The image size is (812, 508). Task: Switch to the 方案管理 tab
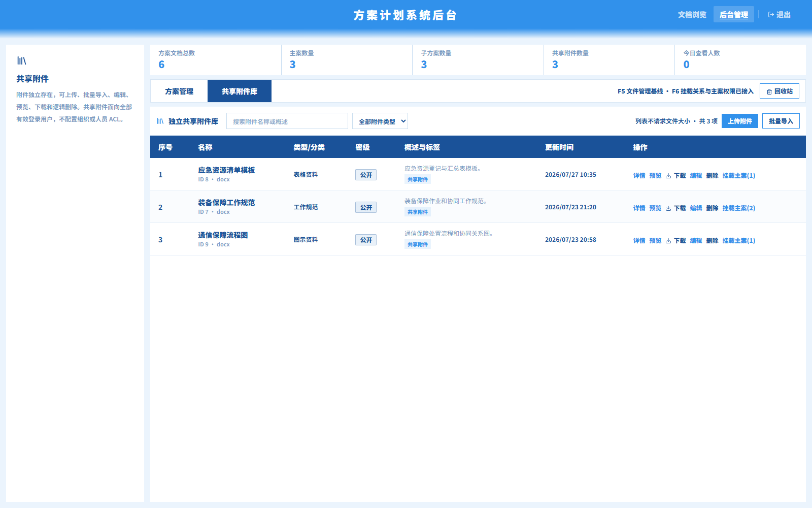tap(179, 91)
